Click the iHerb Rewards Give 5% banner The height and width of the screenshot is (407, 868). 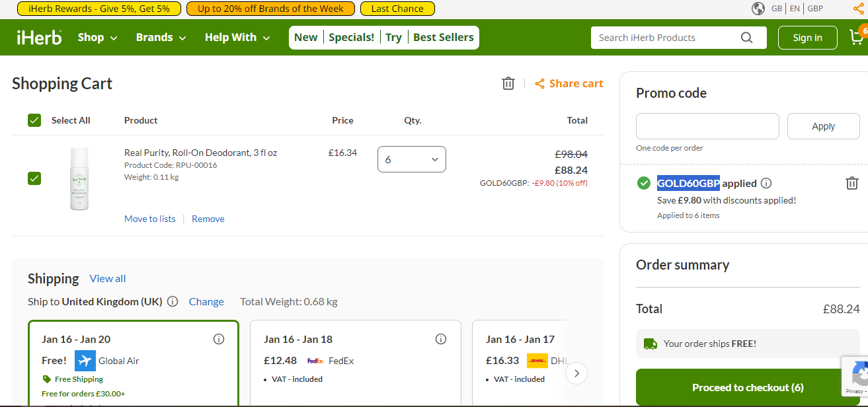(99, 9)
